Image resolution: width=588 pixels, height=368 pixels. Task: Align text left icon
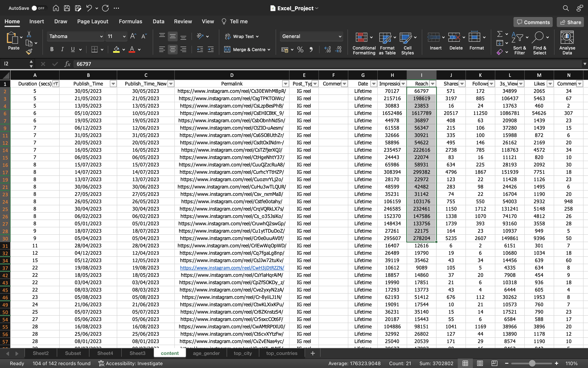pyautogui.click(x=162, y=50)
